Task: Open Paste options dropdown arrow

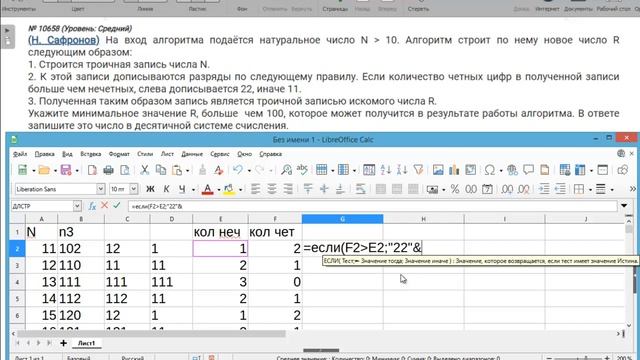Action: (x=188, y=171)
